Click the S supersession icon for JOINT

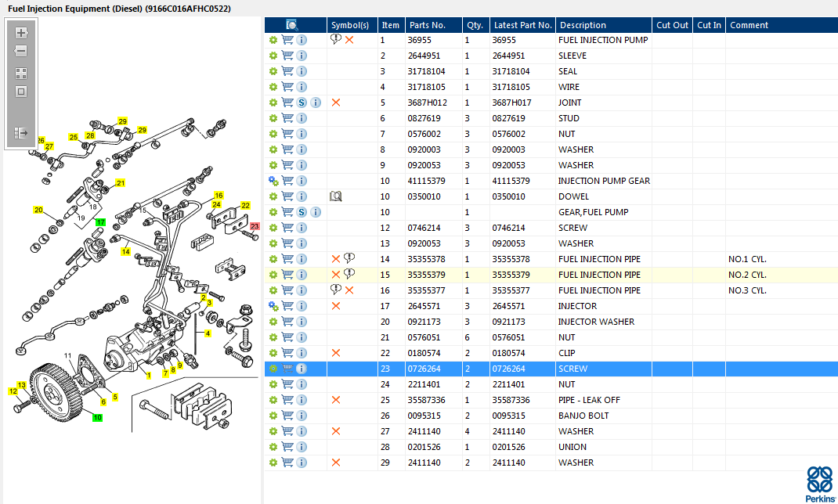coord(302,103)
